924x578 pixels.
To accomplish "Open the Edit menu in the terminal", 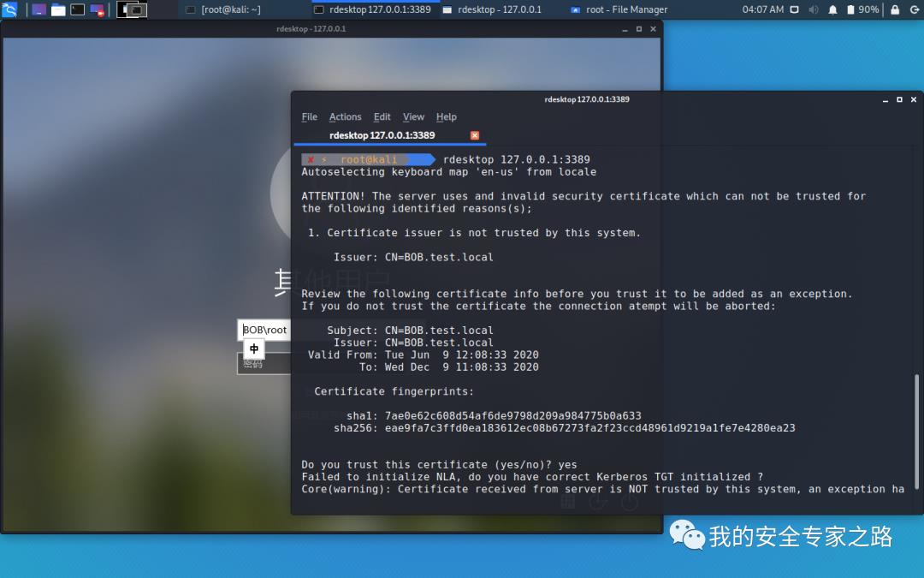I will [x=382, y=116].
